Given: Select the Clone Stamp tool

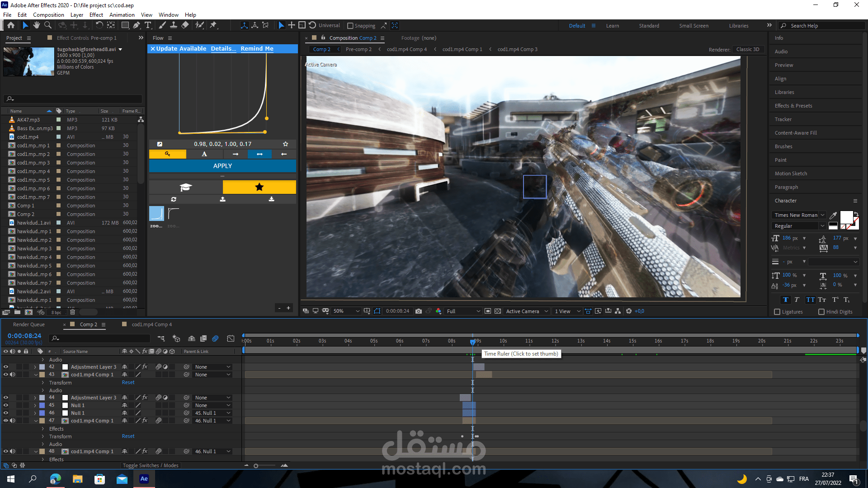Looking at the screenshot, I should point(173,25).
